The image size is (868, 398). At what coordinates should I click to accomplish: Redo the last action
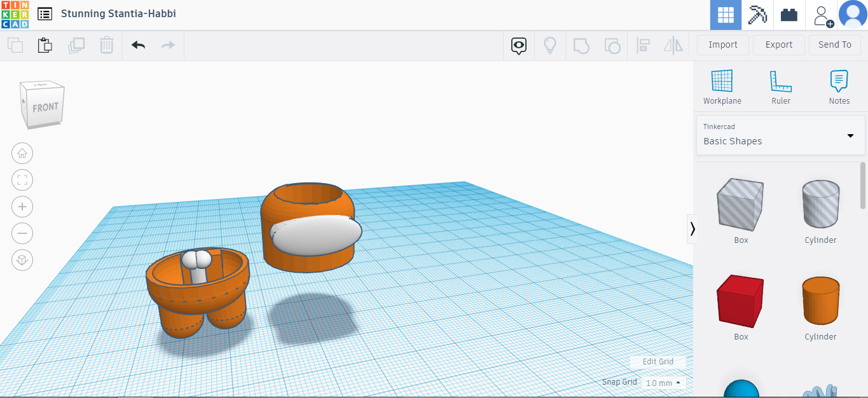pos(168,45)
